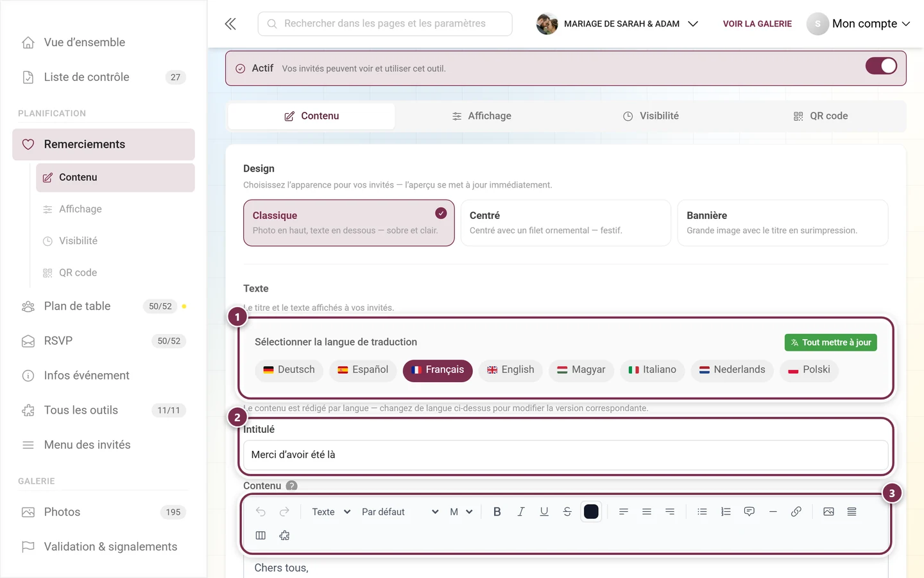Image resolution: width=924 pixels, height=578 pixels.
Task: Switch to the Affichage tab
Action: click(481, 116)
